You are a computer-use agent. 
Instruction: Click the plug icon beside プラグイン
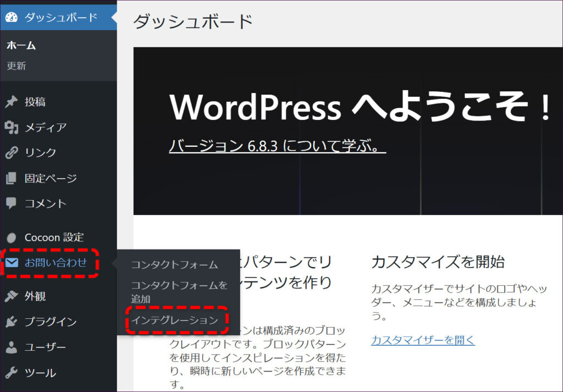[x=12, y=322]
